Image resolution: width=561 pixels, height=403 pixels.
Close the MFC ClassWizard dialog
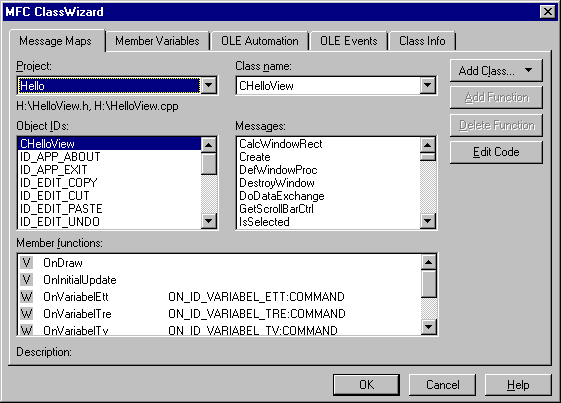(547, 12)
